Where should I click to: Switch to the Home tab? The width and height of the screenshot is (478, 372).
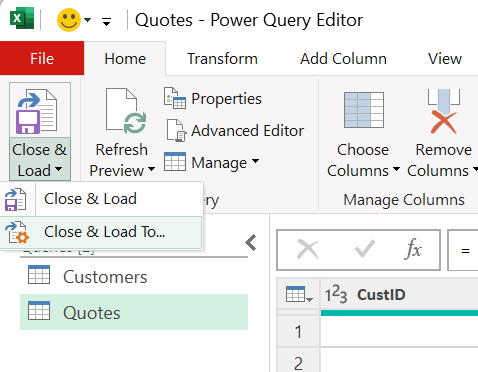125,59
